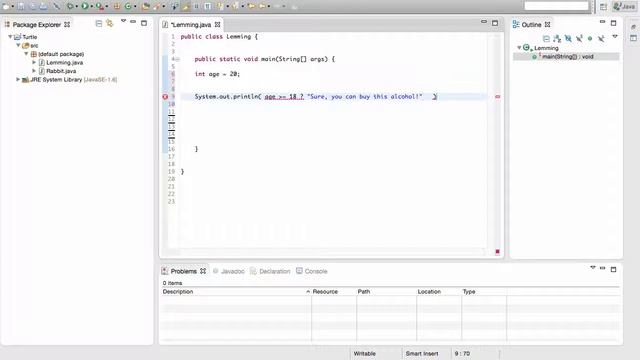Expand the JRE System Library node

(18, 80)
